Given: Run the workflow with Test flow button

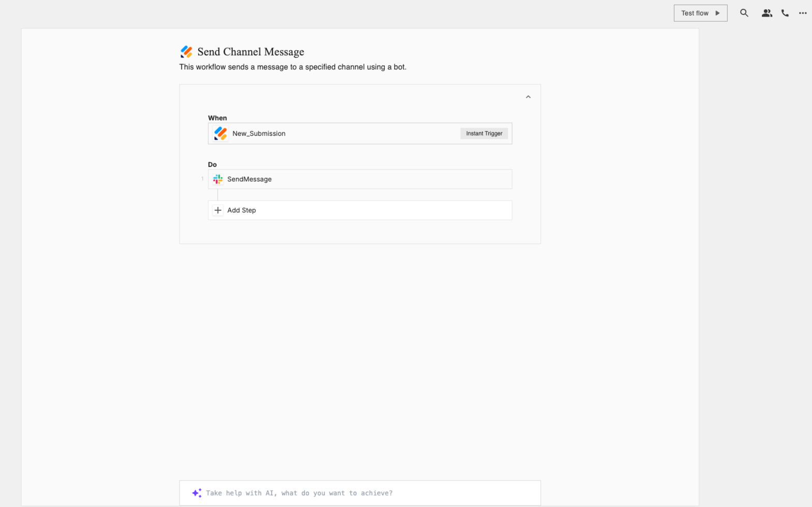Looking at the screenshot, I should tap(700, 13).
